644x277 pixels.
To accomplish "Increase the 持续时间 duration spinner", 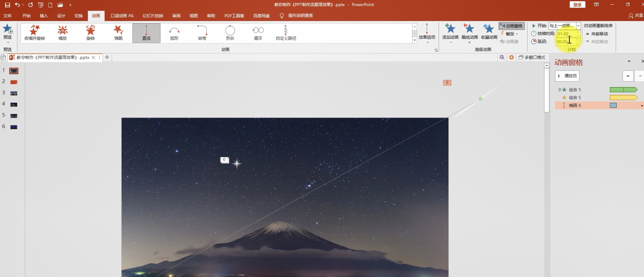I will coord(578,32).
